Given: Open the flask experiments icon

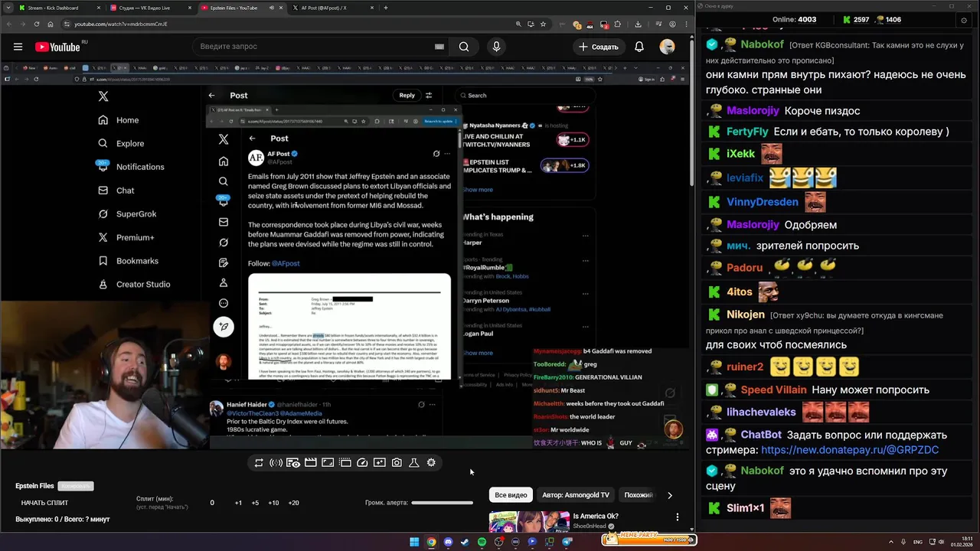Looking at the screenshot, I should [413, 463].
